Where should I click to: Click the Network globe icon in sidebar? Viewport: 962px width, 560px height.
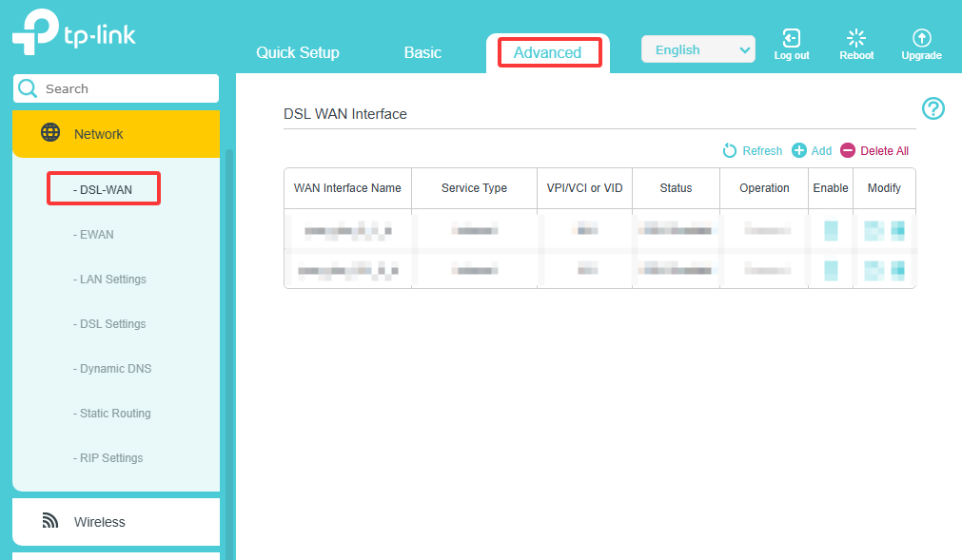pyautogui.click(x=50, y=132)
